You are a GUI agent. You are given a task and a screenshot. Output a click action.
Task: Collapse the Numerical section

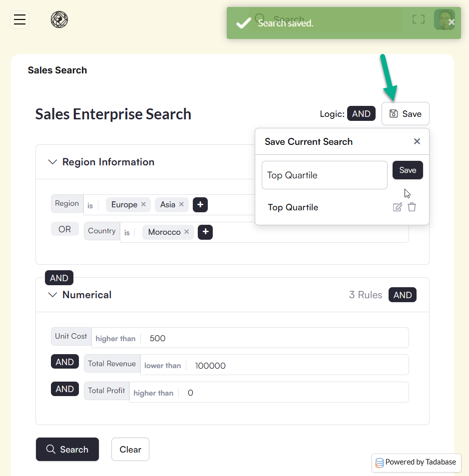click(x=52, y=295)
